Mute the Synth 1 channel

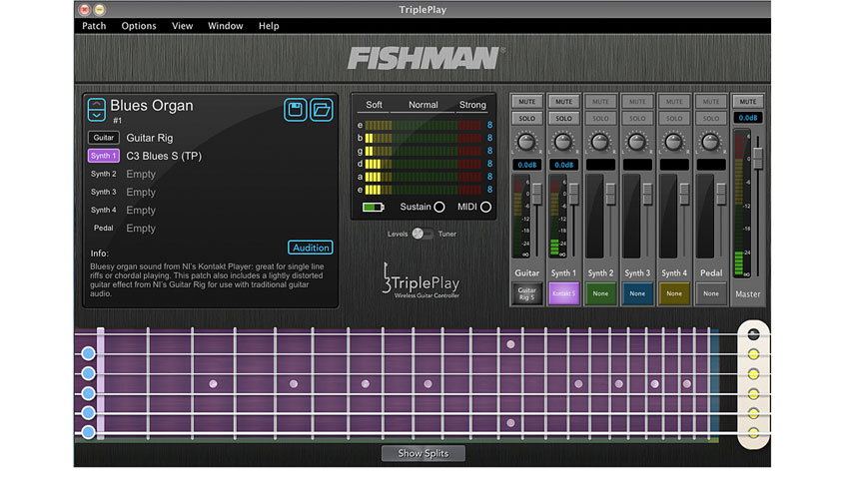563,102
